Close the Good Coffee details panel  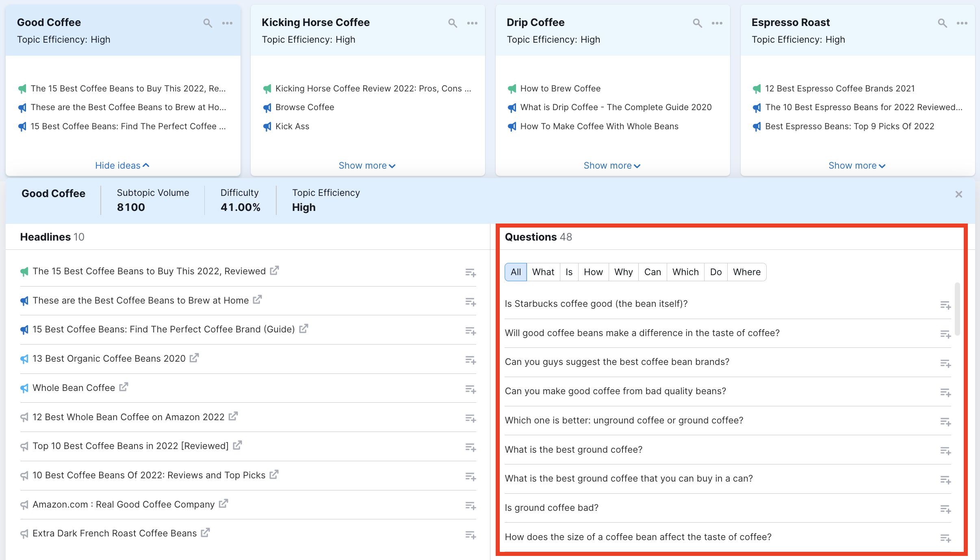(959, 194)
